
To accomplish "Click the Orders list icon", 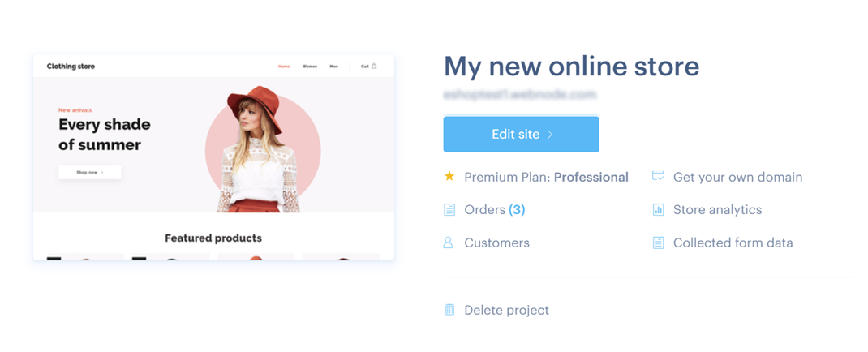I will pos(449,210).
